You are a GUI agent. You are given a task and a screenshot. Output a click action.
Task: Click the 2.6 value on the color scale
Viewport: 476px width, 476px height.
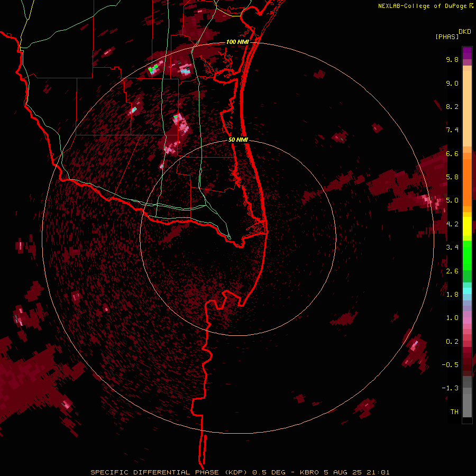click(x=452, y=271)
